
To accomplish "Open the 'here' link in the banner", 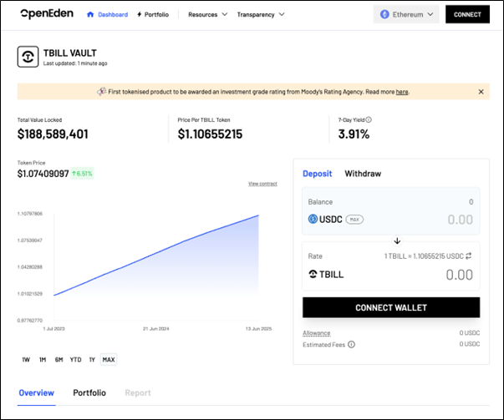I will (402, 92).
